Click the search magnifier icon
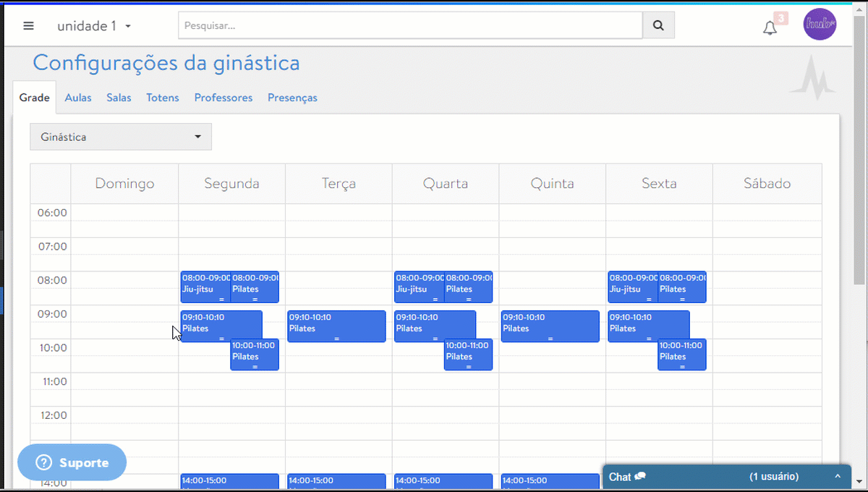 [x=658, y=25]
